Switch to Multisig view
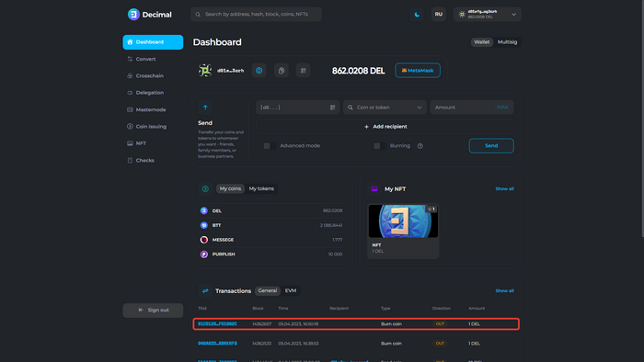This screenshot has width=644, height=362. pyautogui.click(x=507, y=42)
